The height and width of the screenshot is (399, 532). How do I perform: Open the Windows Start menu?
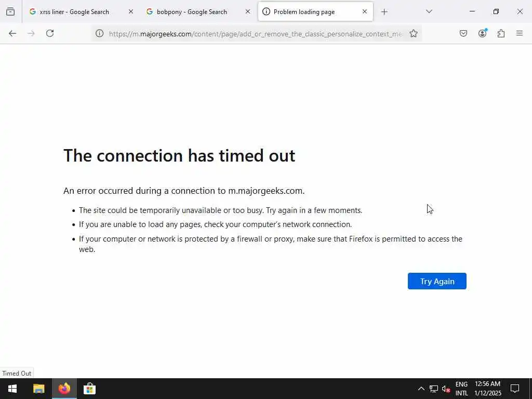pyautogui.click(x=12, y=389)
